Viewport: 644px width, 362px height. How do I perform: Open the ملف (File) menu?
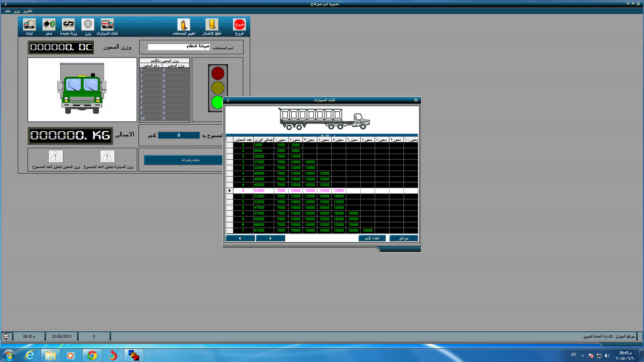point(8,11)
